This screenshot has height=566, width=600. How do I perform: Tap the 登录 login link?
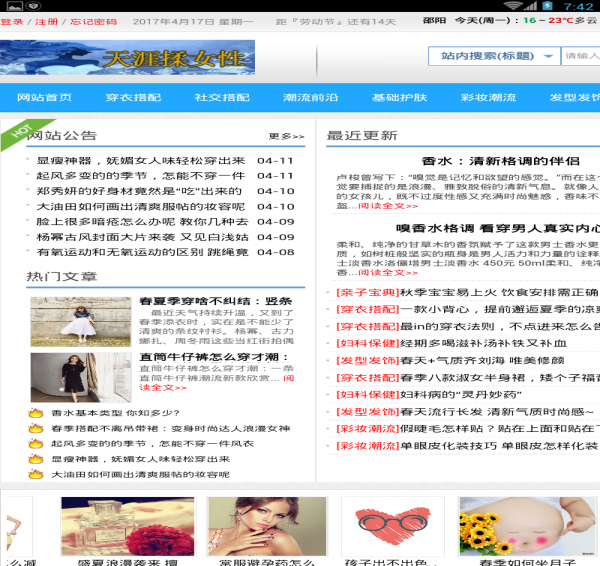[x=12, y=22]
